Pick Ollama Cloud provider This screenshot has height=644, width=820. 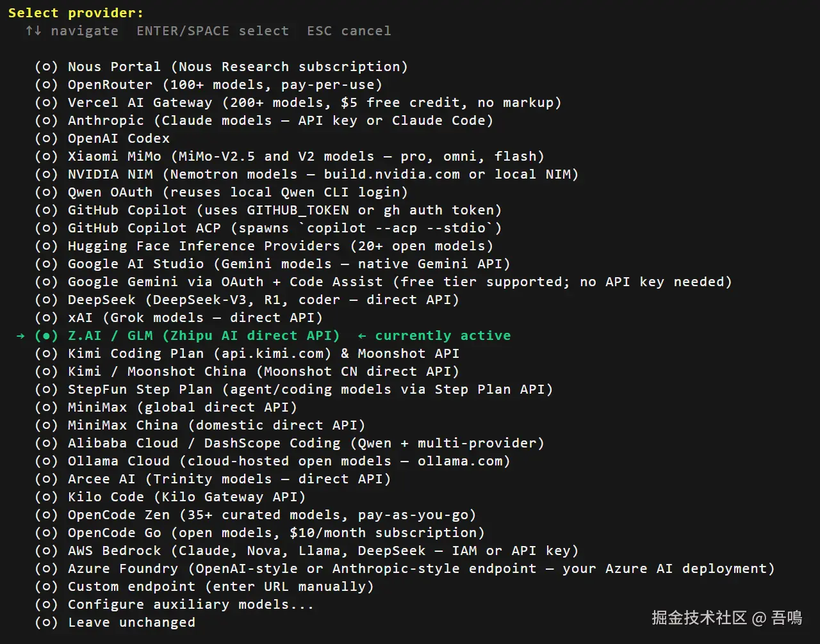[46, 461]
